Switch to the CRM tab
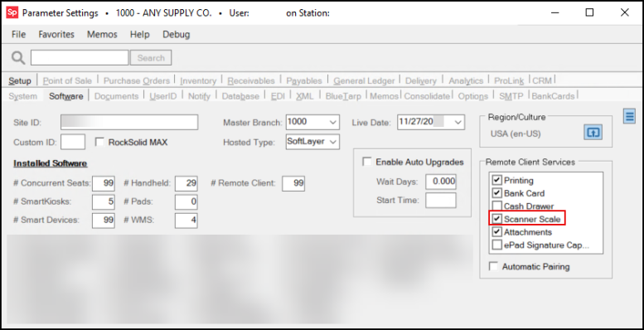The height and width of the screenshot is (330, 644). (542, 80)
